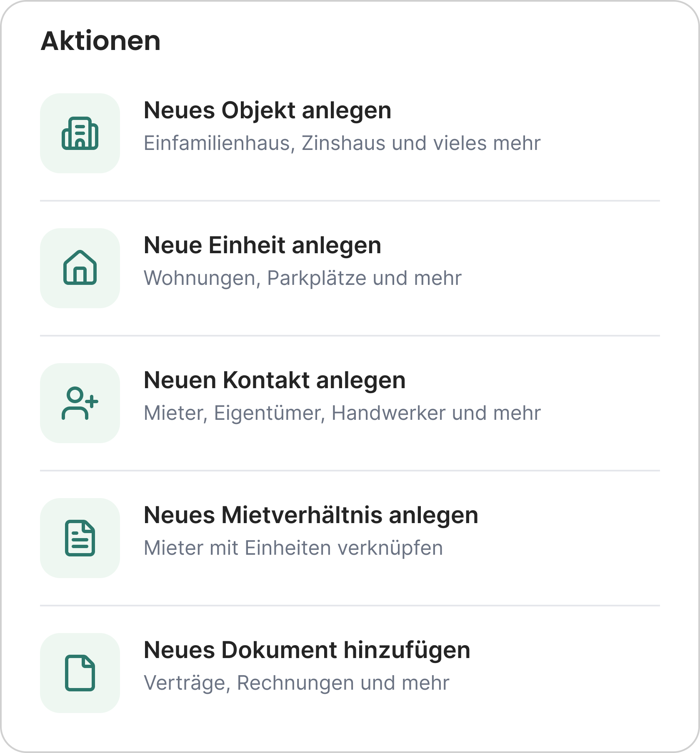Click "Wohnungen, Parkplätze und mehr" description
The image size is (700, 753).
click(302, 278)
